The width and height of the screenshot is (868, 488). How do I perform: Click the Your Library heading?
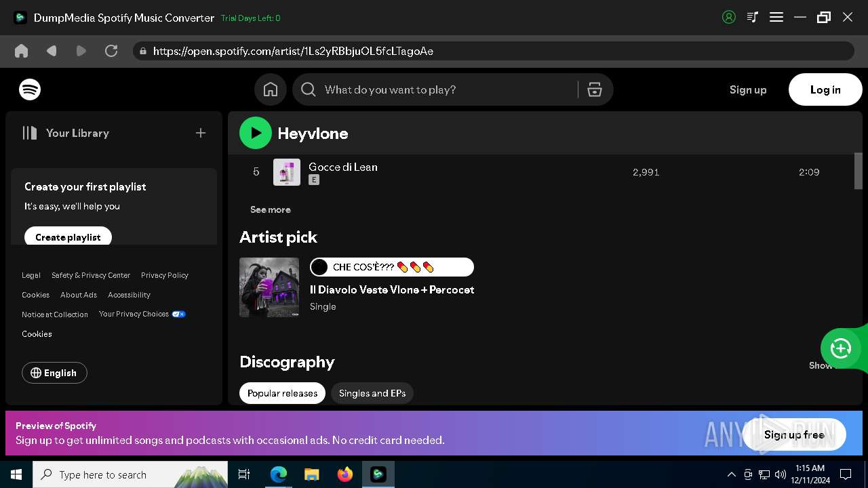coord(77,133)
